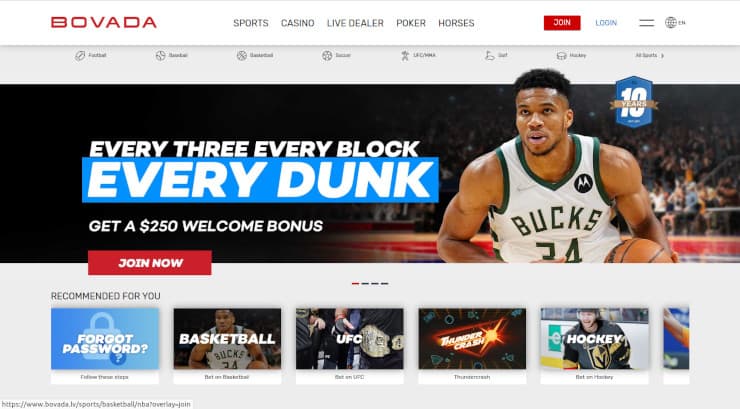
Task: Click the Hockey icon in sports bar
Action: pyautogui.click(x=561, y=56)
